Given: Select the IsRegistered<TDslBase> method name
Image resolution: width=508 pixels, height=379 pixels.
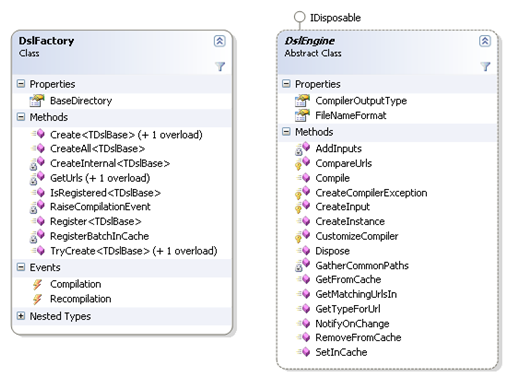Looking at the screenshot, I should coord(105,193).
